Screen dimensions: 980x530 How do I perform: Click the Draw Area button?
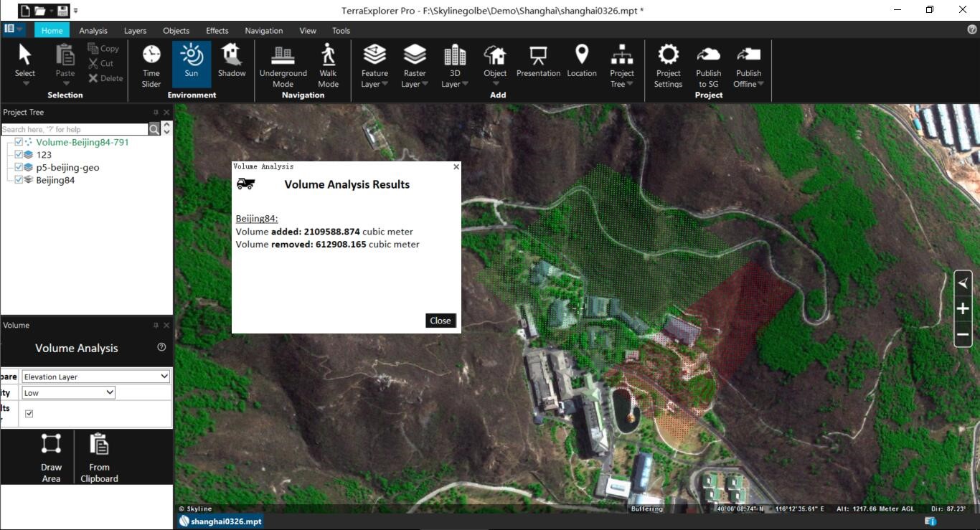pyautogui.click(x=51, y=457)
